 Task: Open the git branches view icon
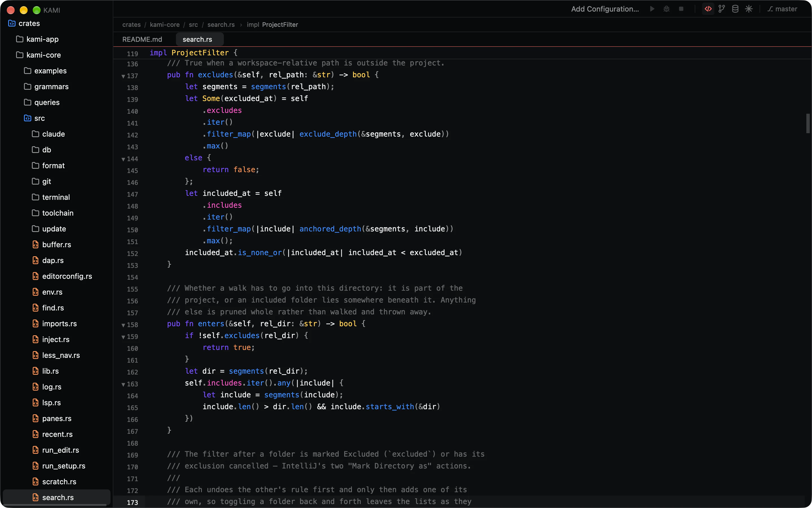tap(721, 9)
